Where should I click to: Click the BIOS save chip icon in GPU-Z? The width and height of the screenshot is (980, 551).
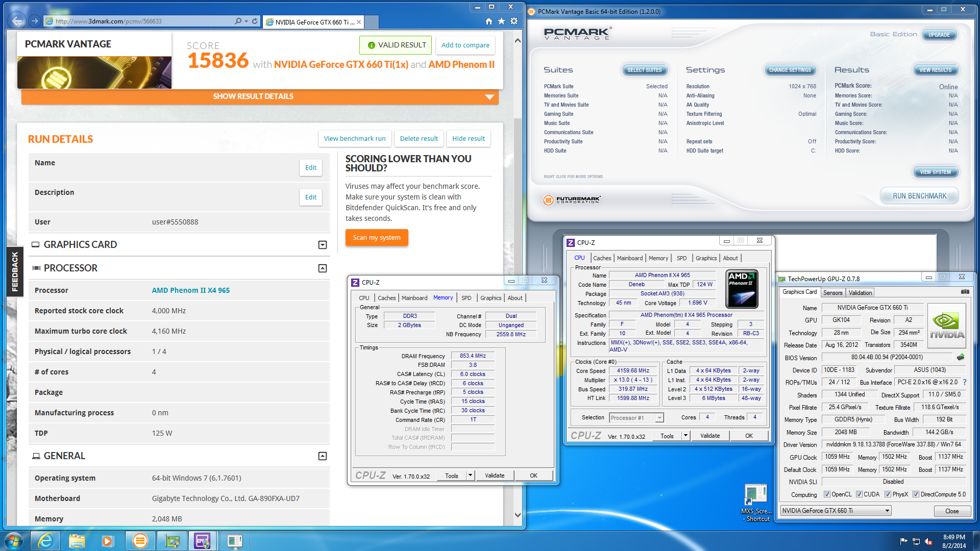[961, 357]
